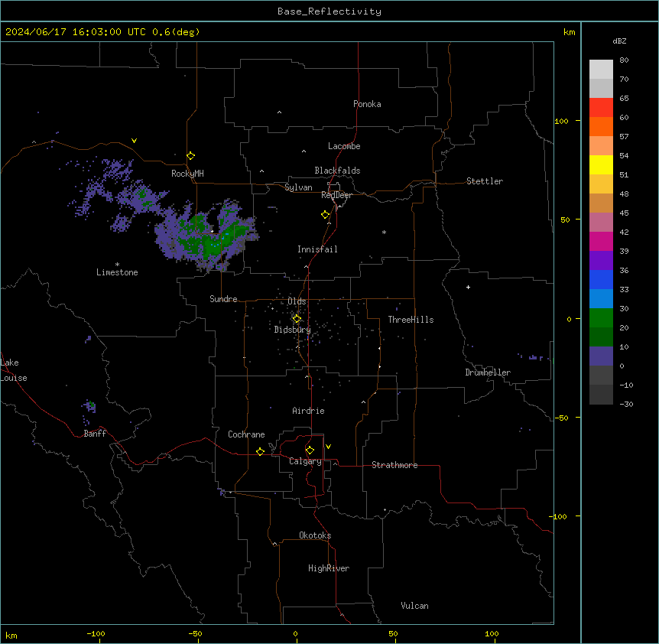Click the Vulcan label
Viewport: 659px width, 644px height.
point(415,606)
